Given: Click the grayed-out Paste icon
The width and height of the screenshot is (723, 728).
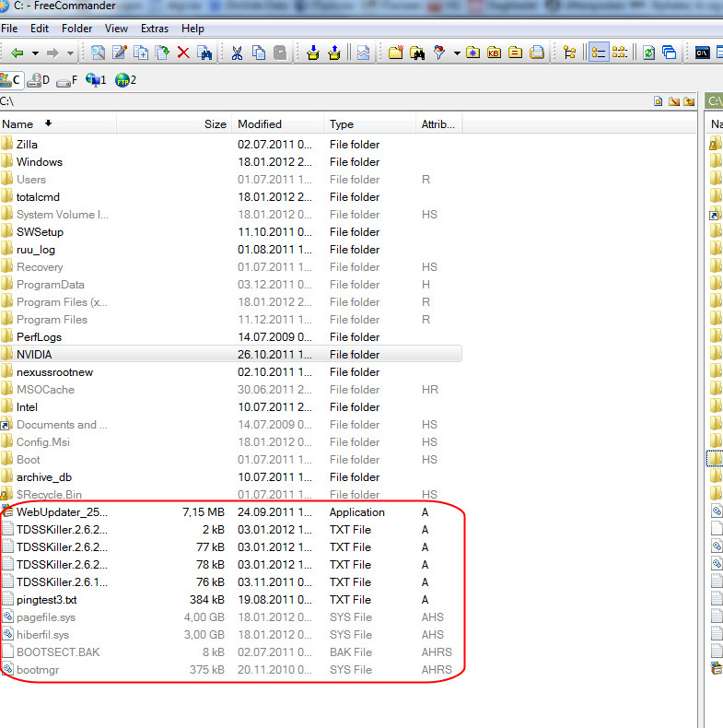Looking at the screenshot, I should tap(280, 53).
